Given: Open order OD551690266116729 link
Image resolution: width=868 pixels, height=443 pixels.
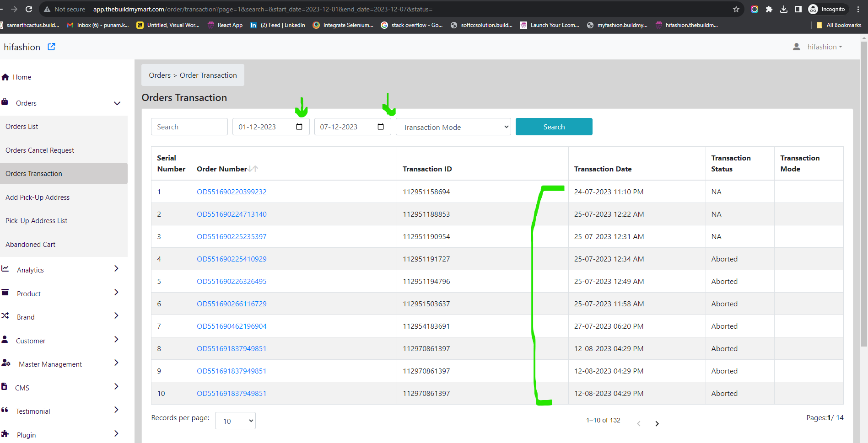Looking at the screenshot, I should coord(232,304).
